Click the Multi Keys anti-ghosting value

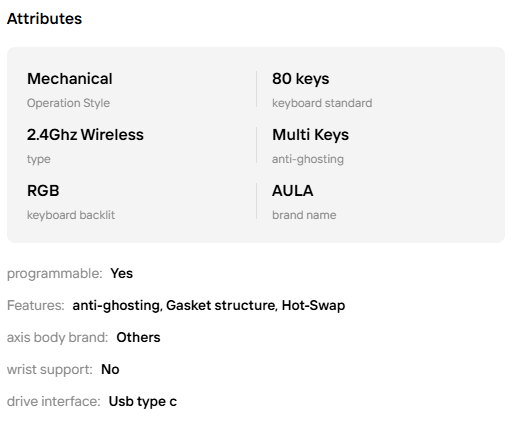pyautogui.click(x=310, y=135)
